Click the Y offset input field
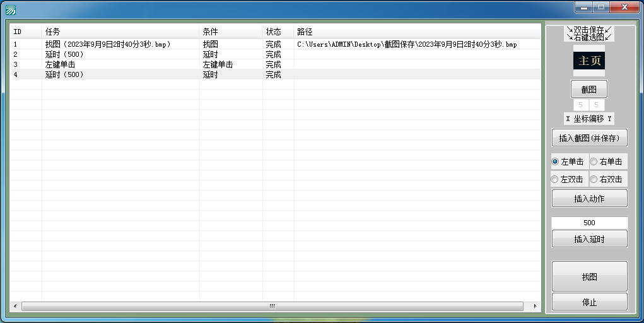Image resolution: width=644 pixels, height=323 pixels. (597, 105)
